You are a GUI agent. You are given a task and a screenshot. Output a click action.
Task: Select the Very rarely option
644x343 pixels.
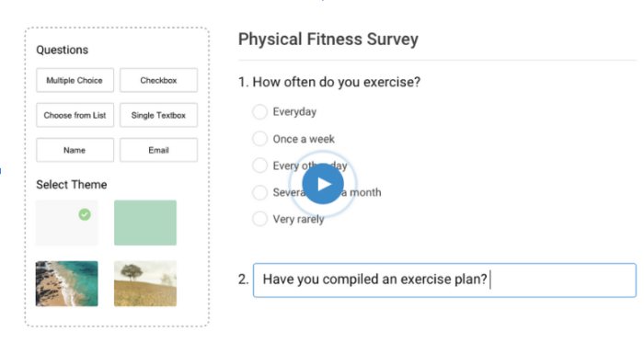pyautogui.click(x=259, y=219)
